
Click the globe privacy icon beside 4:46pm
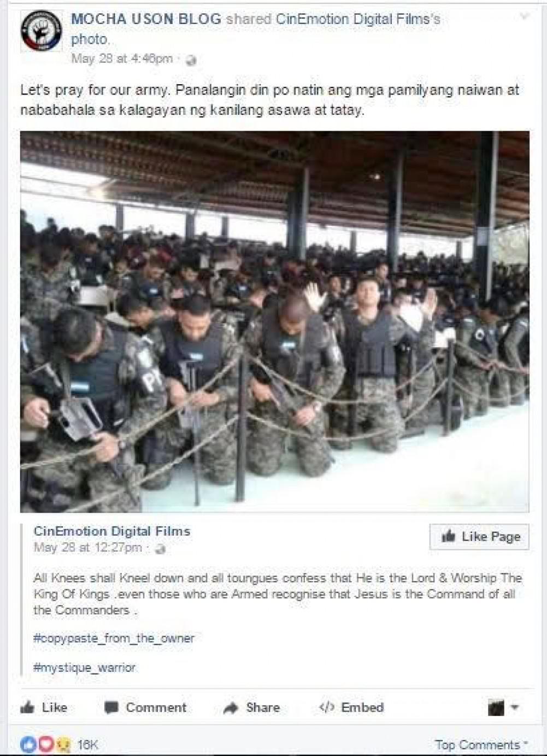[191, 60]
